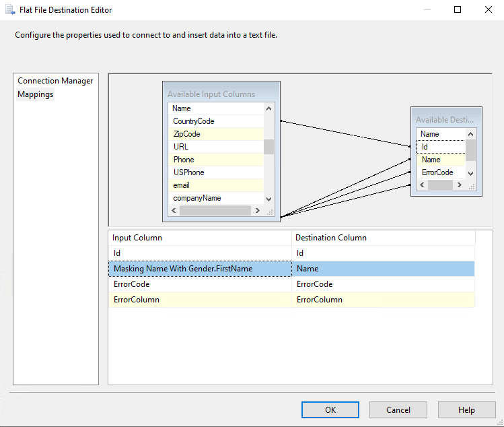The image size is (504, 427).
Task: Click the Id destination column cell
Action: pos(383,253)
